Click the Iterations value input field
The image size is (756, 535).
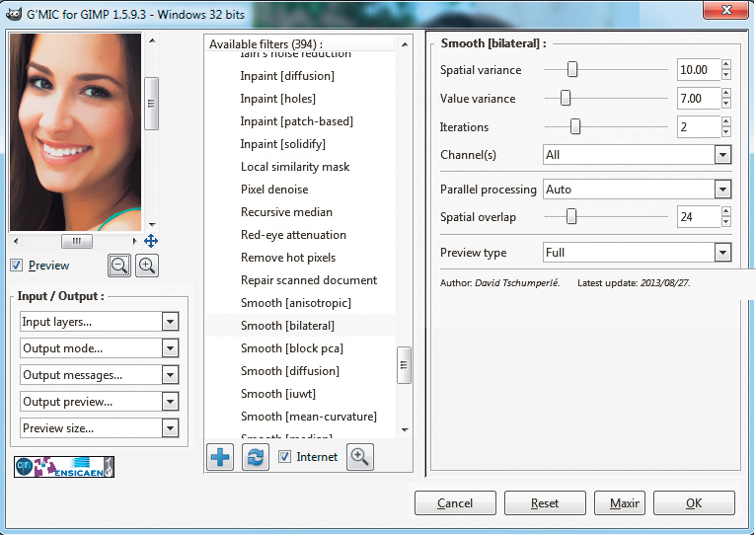(x=698, y=127)
